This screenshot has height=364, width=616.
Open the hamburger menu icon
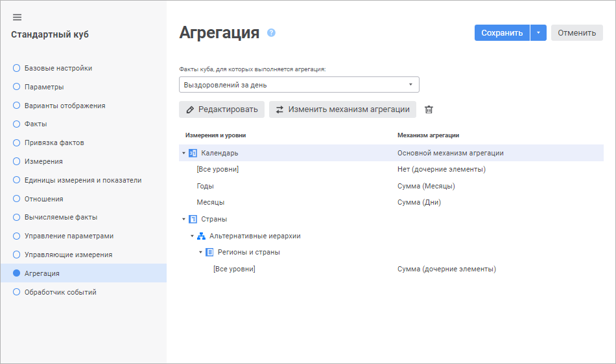tap(17, 17)
